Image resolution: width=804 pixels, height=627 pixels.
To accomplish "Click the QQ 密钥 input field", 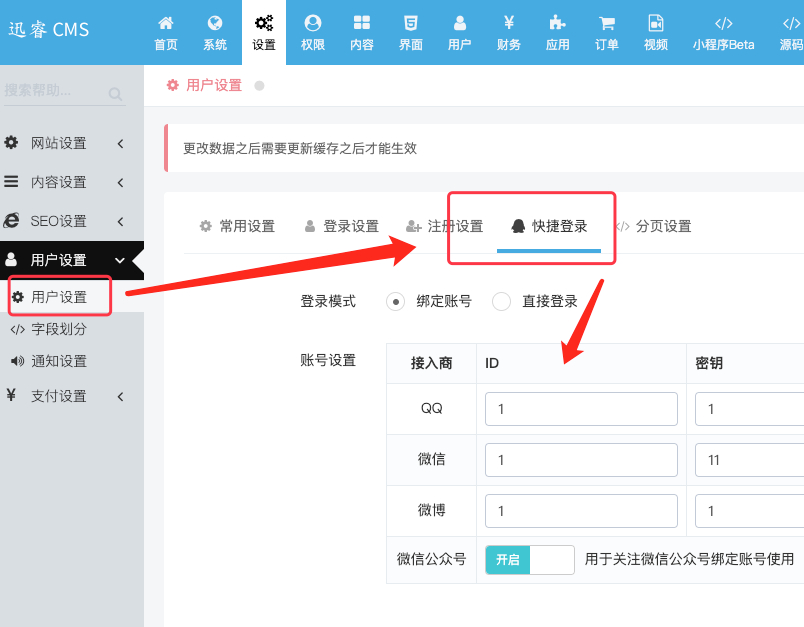I will (x=750, y=409).
